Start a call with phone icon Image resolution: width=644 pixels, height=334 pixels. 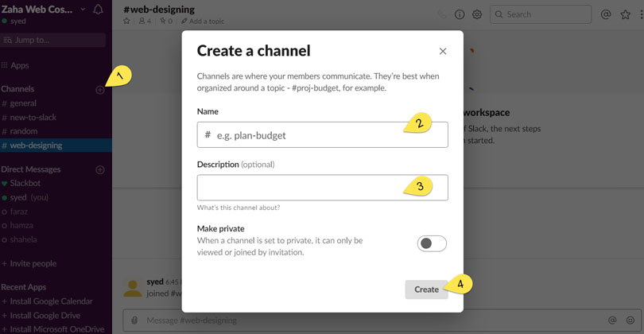tap(442, 14)
